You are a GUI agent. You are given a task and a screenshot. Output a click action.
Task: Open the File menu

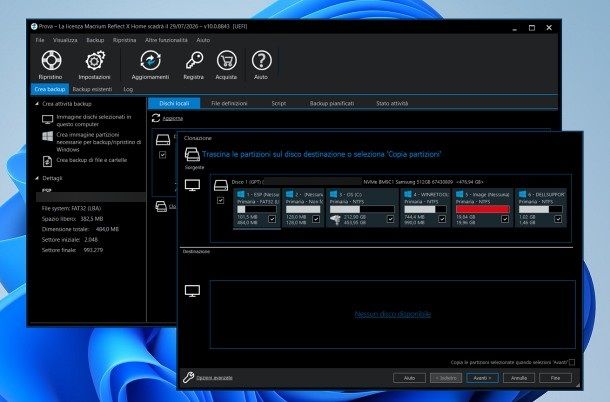coord(40,40)
